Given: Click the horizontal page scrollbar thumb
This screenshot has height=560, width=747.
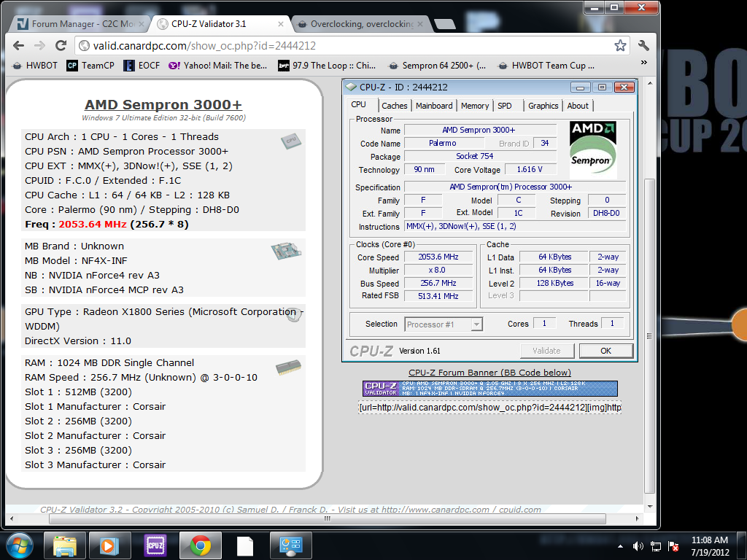Looking at the screenshot, I should pos(327,518).
